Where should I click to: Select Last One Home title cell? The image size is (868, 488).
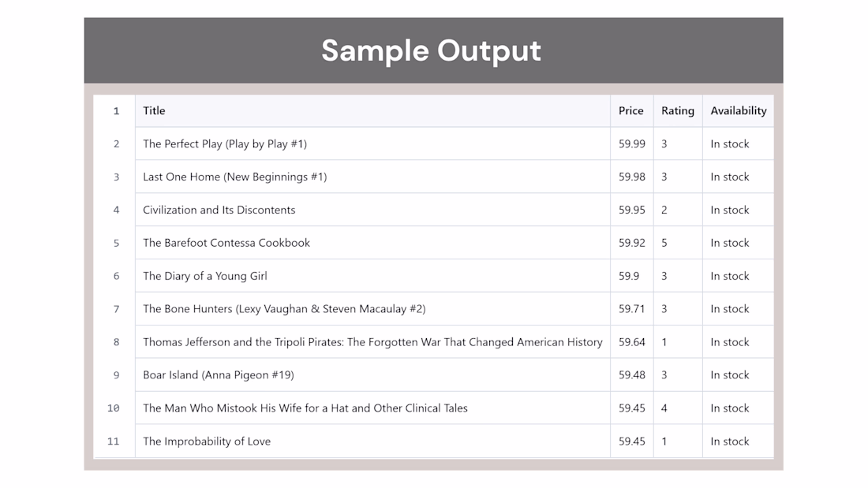tap(372, 177)
